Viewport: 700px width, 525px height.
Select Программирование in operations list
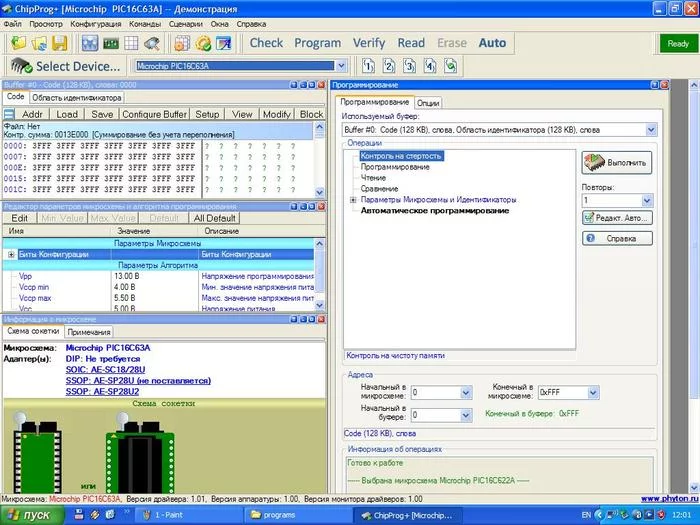(x=395, y=167)
